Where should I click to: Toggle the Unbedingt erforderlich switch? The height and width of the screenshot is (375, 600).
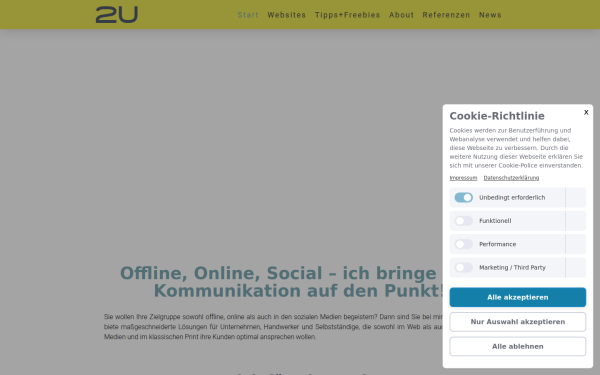pyautogui.click(x=463, y=197)
